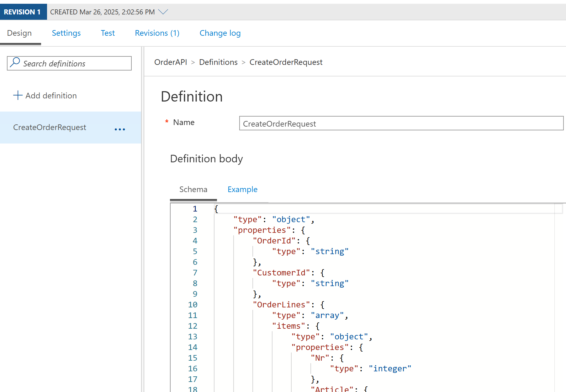Click the Name input field
Screen dimensions: 566x392
click(401, 123)
